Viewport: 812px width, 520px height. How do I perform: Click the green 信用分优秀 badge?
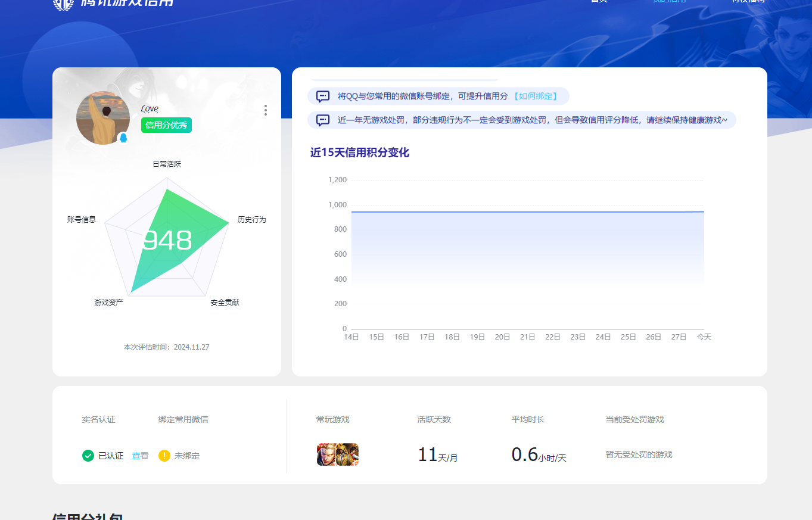[166, 125]
